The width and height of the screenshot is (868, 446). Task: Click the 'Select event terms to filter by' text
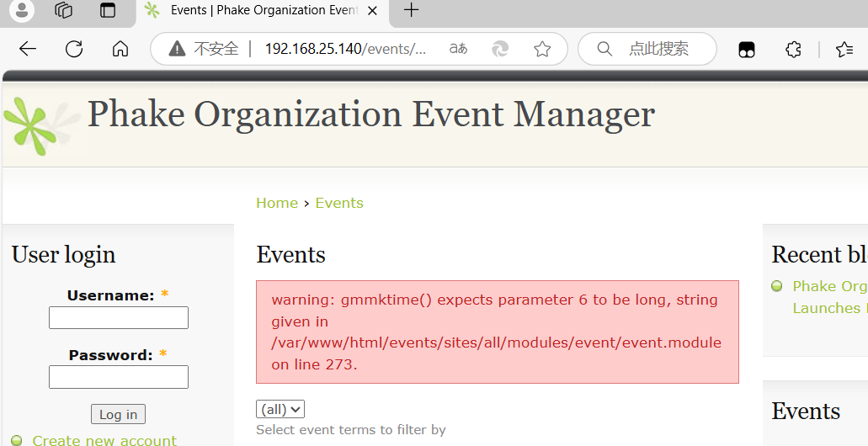point(351,429)
